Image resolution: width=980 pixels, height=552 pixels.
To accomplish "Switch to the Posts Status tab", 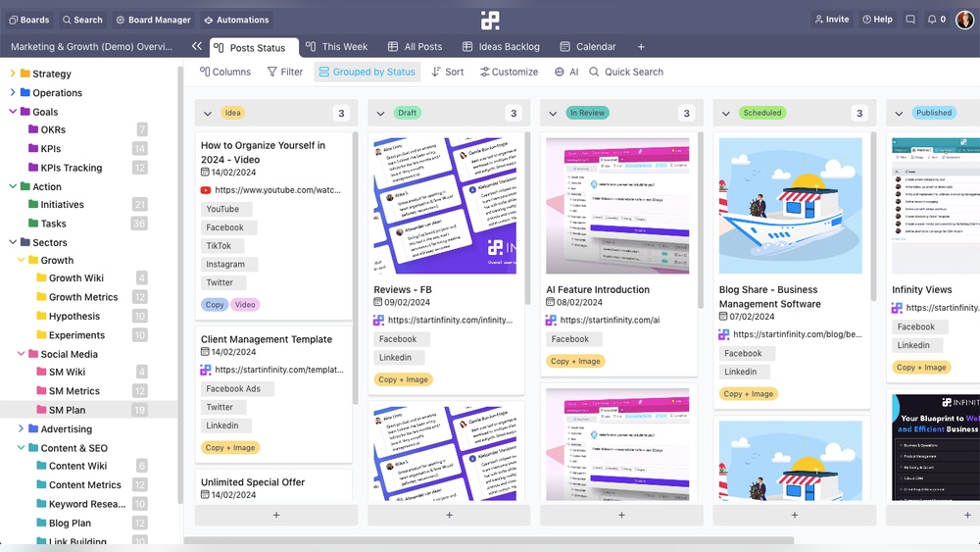I will [x=253, y=47].
